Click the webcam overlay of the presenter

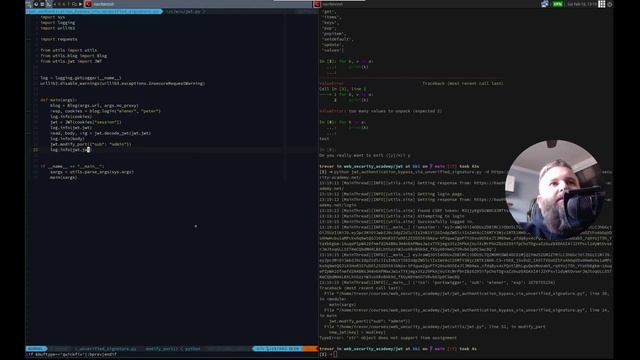[x=556, y=189]
